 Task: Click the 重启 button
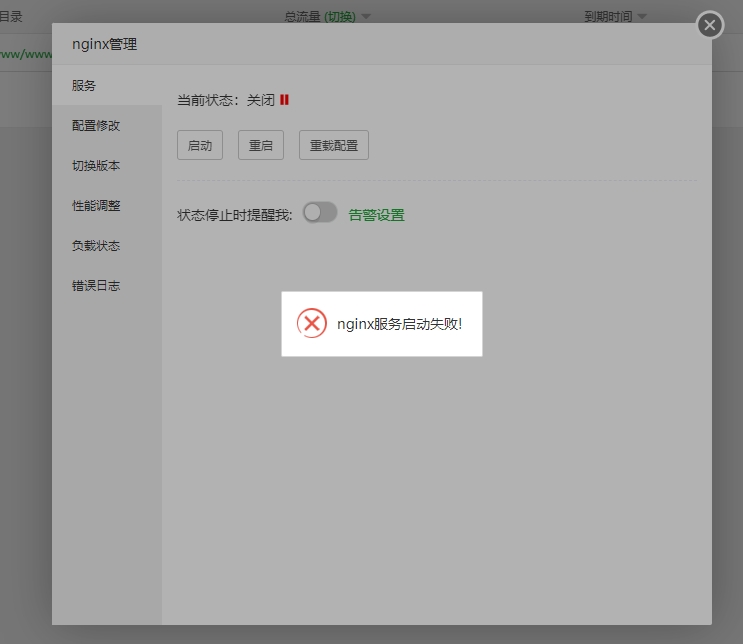(x=261, y=145)
